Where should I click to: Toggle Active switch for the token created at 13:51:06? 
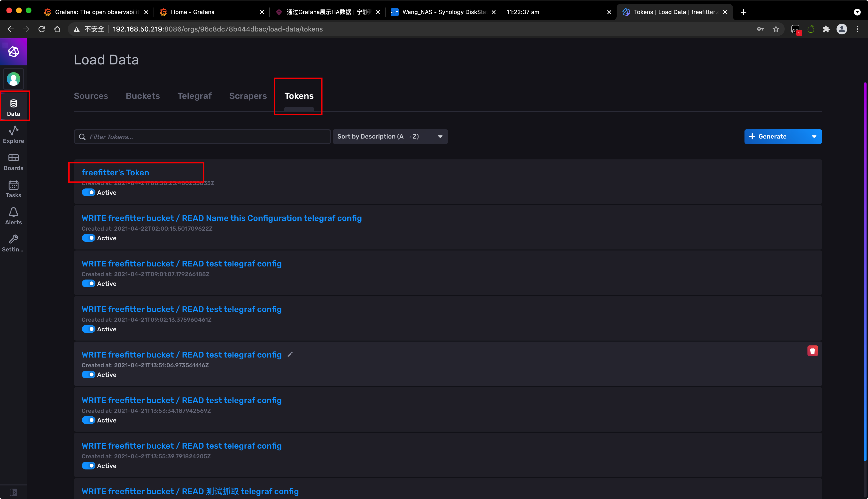coord(88,374)
